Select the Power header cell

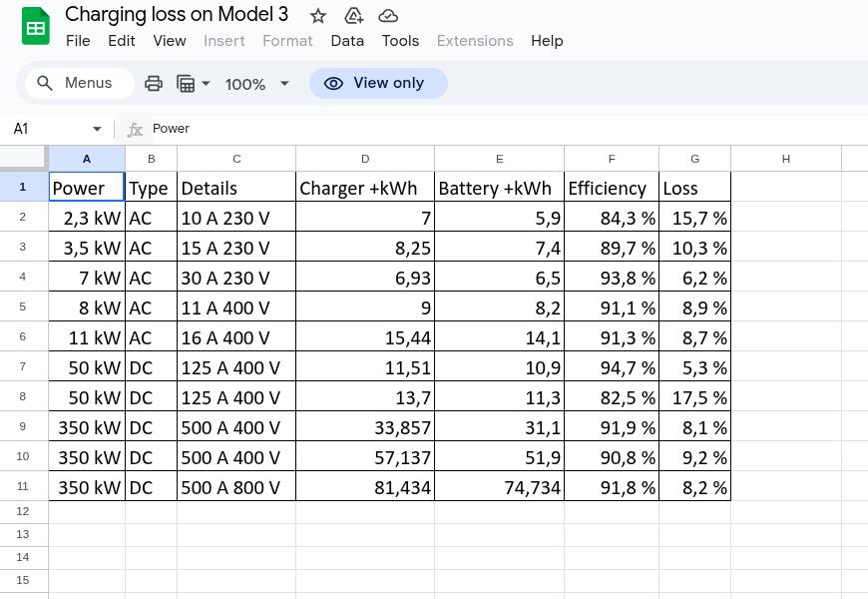pos(87,187)
